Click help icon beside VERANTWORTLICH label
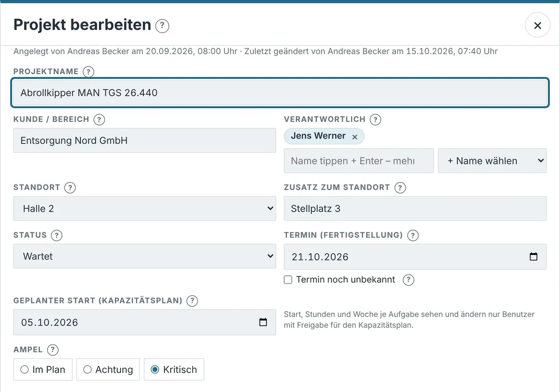This screenshot has width=560, height=392. [x=375, y=119]
